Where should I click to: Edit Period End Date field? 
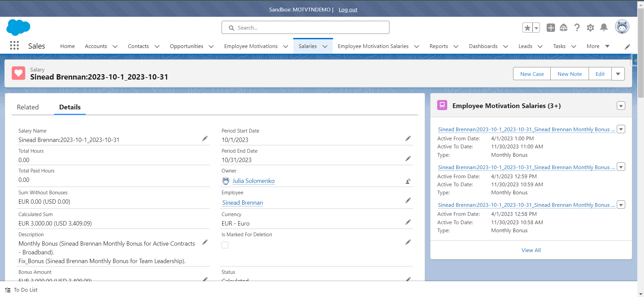[x=408, y=159]
